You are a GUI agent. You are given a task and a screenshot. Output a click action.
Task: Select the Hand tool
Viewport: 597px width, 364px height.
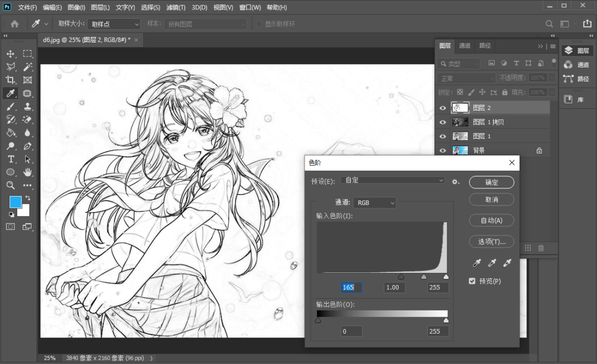28,172
